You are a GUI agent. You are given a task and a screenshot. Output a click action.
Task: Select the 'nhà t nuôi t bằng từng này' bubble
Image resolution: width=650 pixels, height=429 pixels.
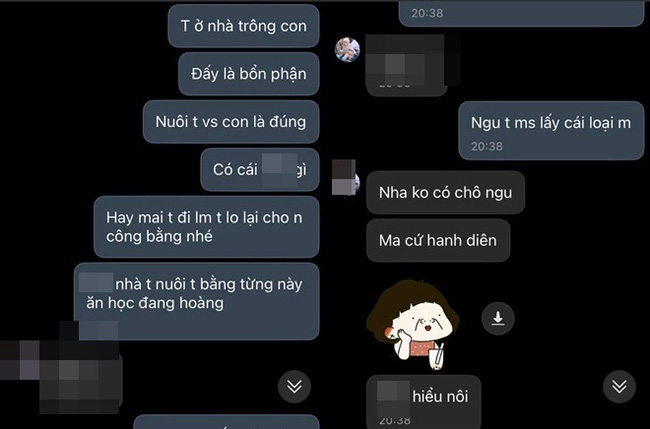point(196,301)
